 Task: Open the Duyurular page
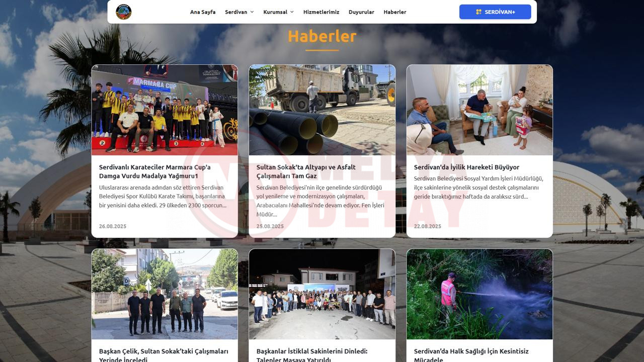[x=361, y=12]
